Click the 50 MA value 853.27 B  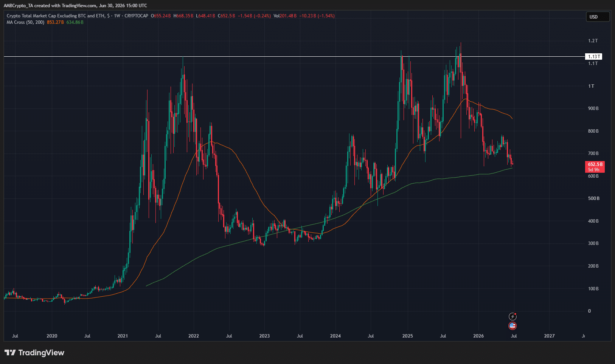[55, 22]
